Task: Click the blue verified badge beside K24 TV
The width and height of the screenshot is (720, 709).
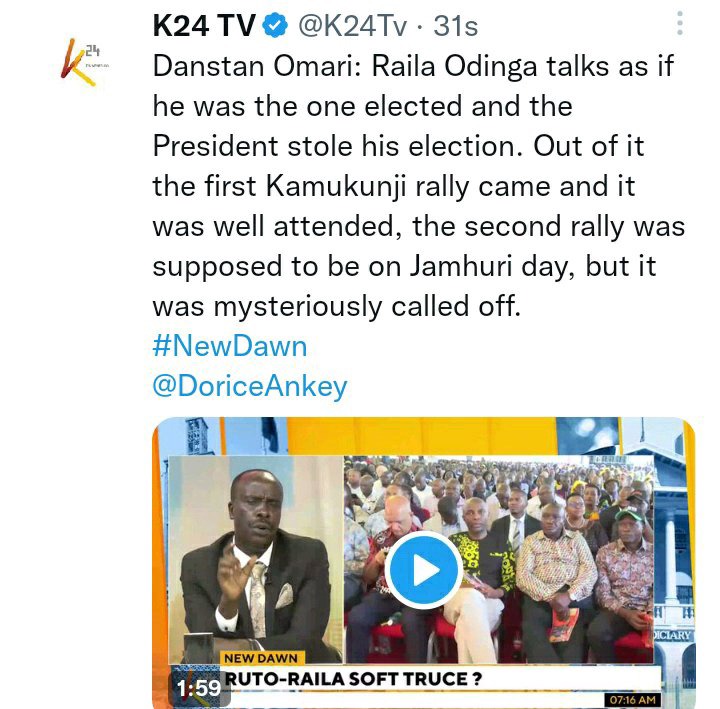Action: click(276, 25)
